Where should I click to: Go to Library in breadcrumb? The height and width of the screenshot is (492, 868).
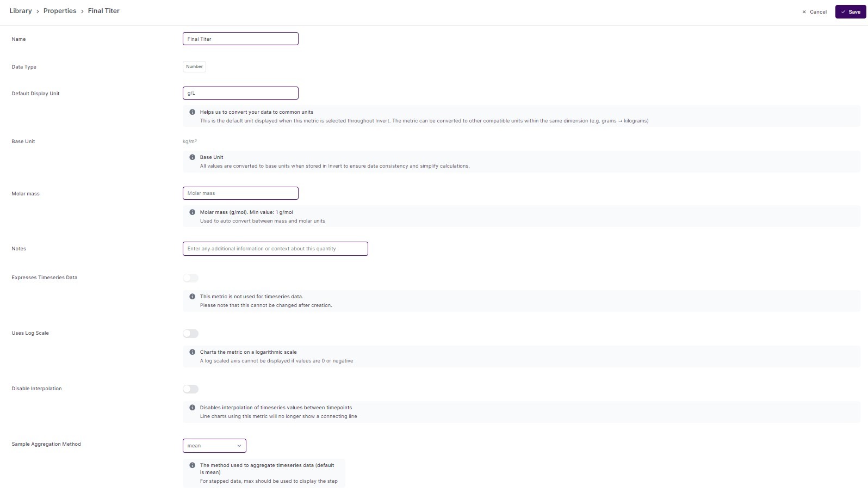tap(21, 11)
